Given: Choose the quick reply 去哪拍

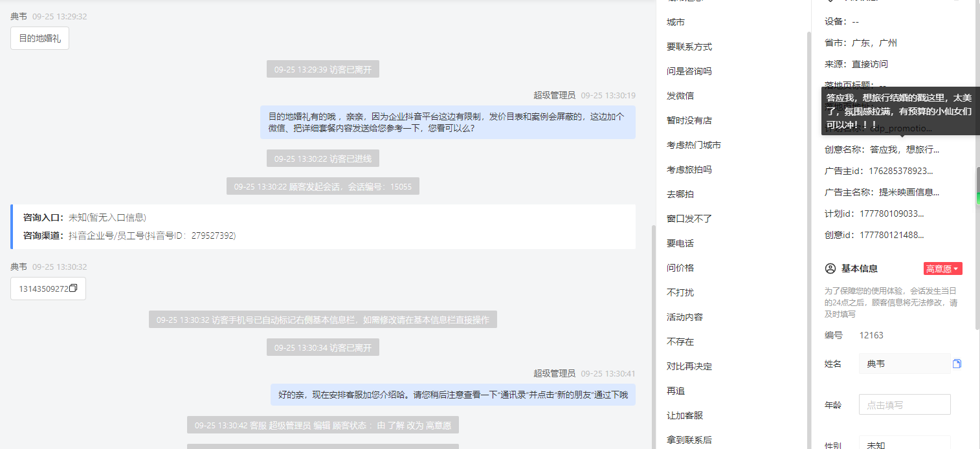Looking at the screenshot, I should 680,194.
